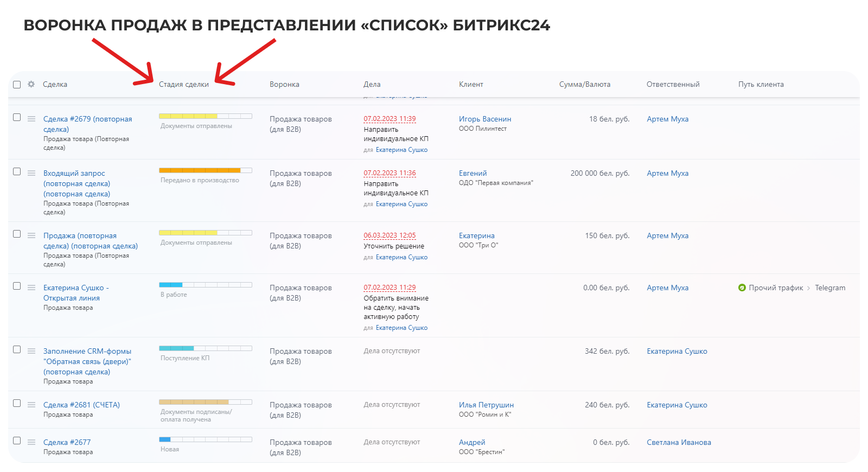Sort by the Ответственный column header
The image size is (868, 472).
[673, 84]
